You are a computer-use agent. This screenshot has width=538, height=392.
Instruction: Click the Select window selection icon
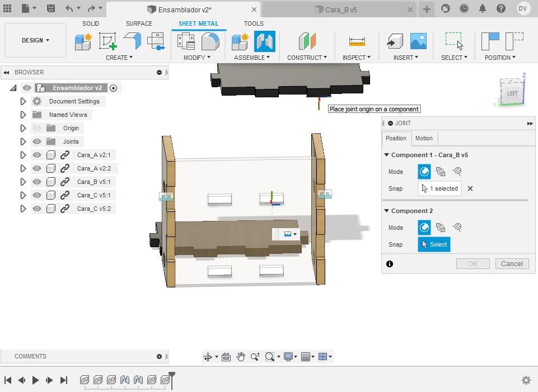click(454, 41)
